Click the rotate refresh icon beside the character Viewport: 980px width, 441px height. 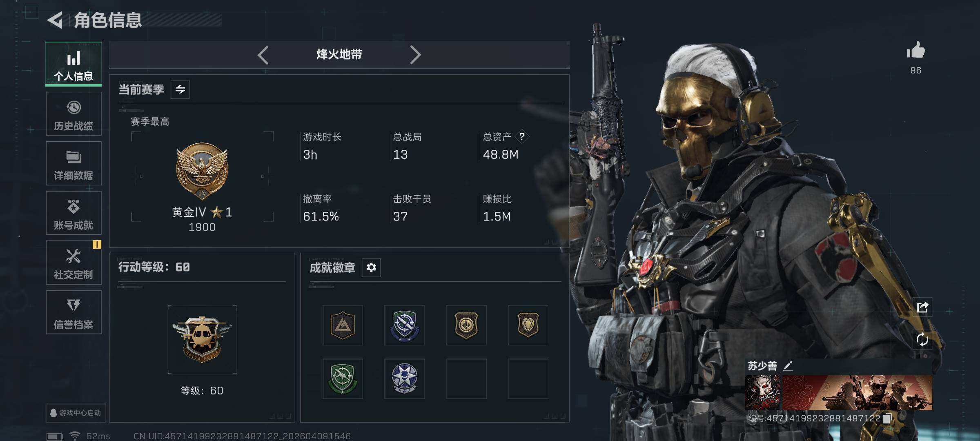922,339
